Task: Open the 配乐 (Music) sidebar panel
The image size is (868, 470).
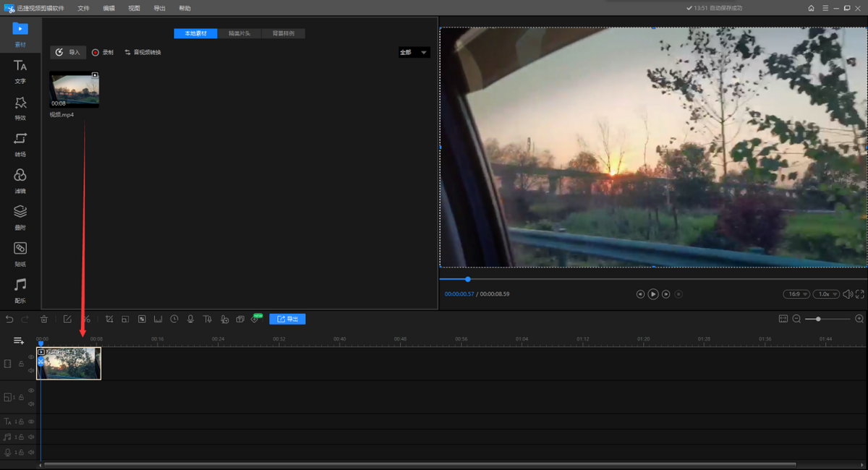Action: coord(20,290)
